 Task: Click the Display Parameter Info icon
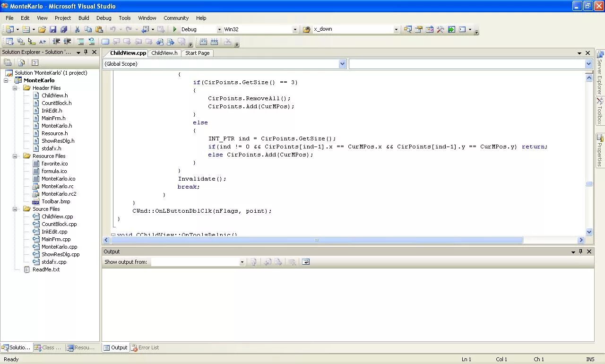coord(20,42)
